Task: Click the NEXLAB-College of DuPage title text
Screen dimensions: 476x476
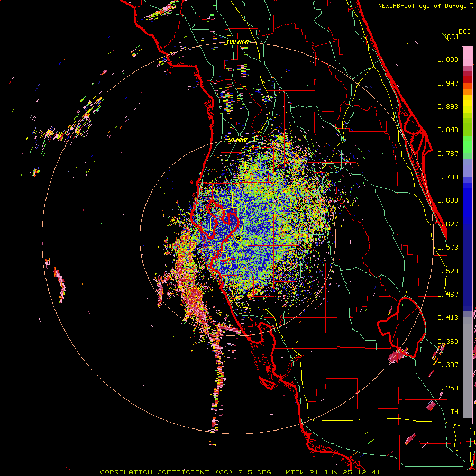Action: [426, 6]
